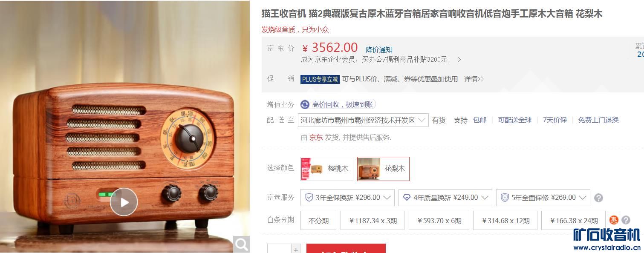Click the shield icon of the 3年全保换新 service

point(309,198)
